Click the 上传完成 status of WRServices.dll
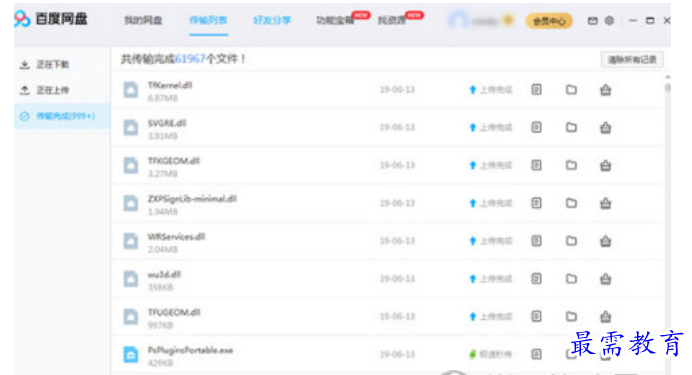Image resolution: width=692 pixels, height=375 pixels. [490, 241]
